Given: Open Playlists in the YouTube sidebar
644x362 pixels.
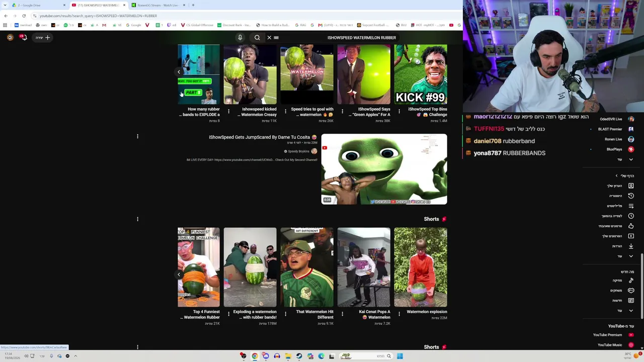Looking at the screenshot, I should coord(620,206).
